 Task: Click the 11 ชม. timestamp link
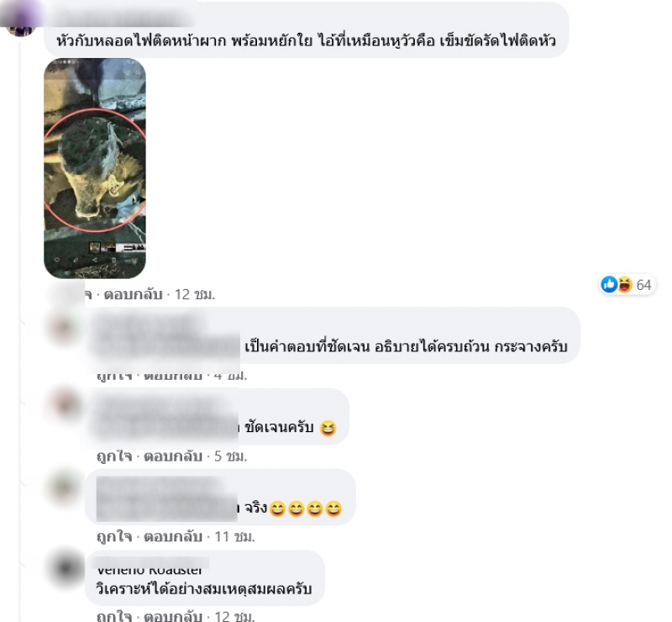[x=234, y=536]
